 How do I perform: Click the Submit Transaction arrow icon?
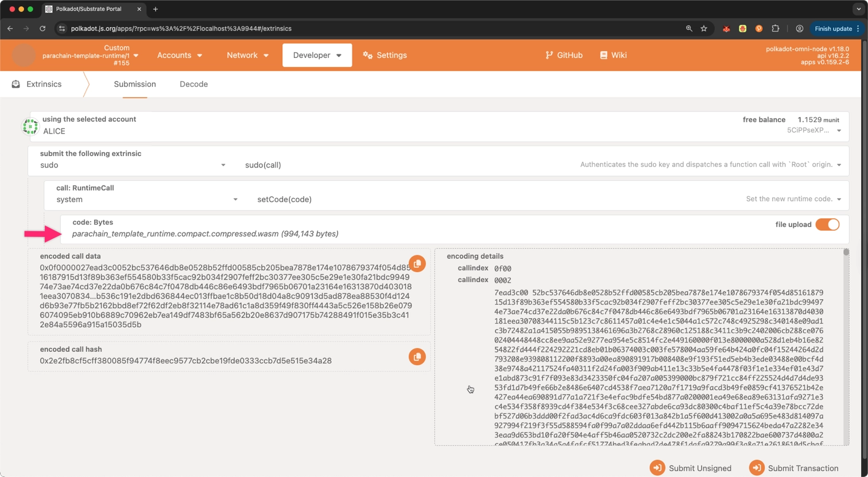757,468
